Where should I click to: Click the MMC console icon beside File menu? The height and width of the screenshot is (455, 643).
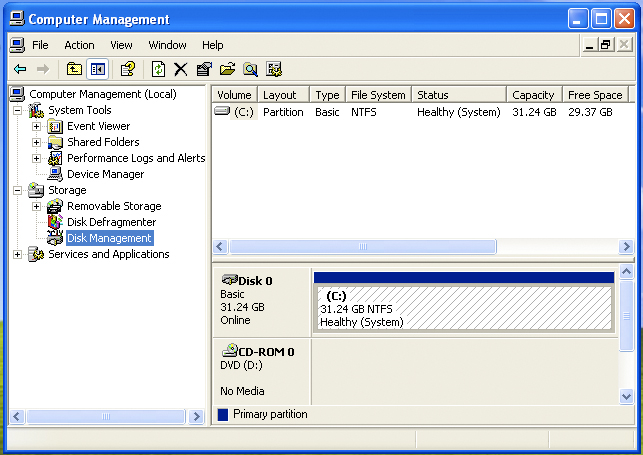(17, 45)
